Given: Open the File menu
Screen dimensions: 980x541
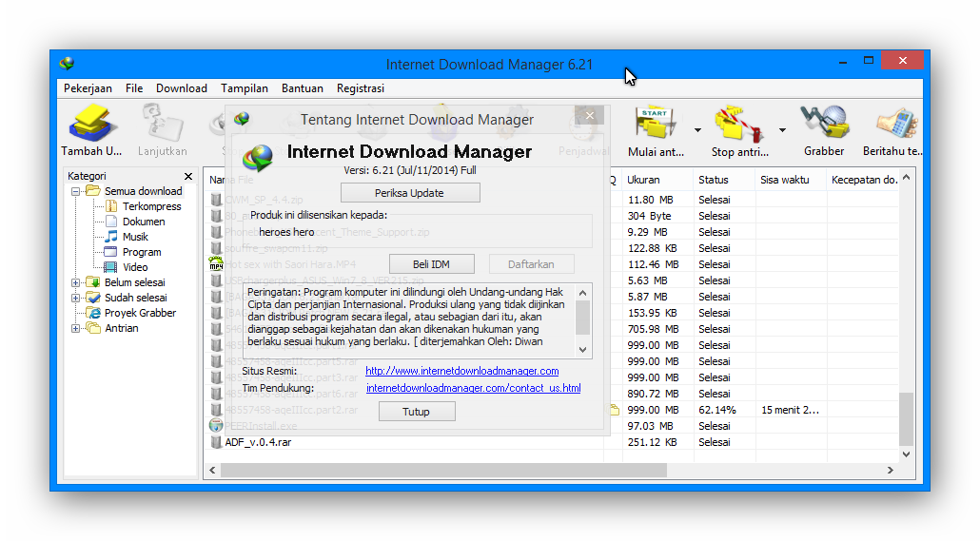Looking at the screenshot, I should point(134,88).
